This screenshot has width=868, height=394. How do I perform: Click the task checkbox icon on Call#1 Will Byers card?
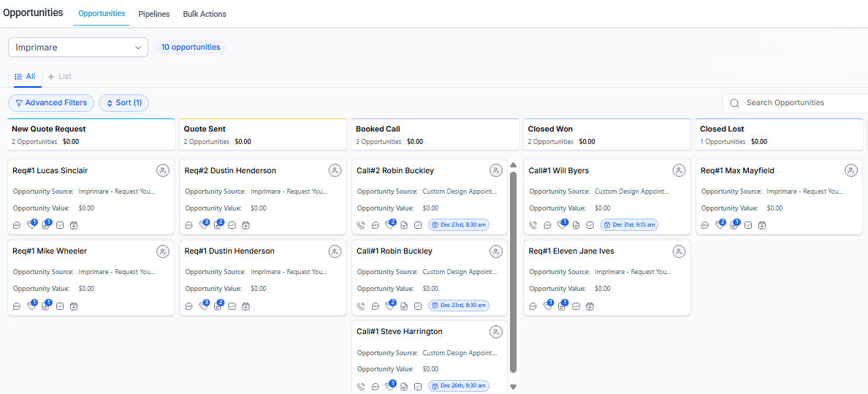coord(590,225)
